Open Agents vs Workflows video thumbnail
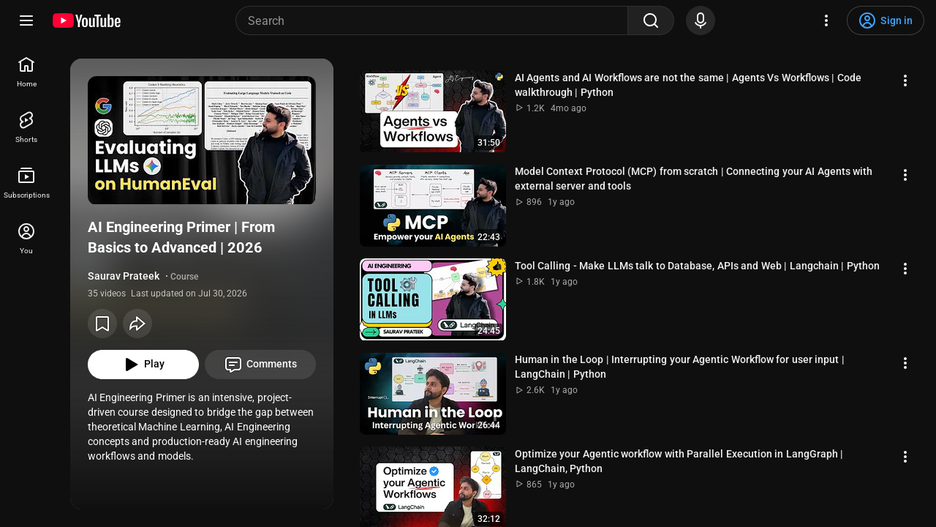 [x=433, y=112]
